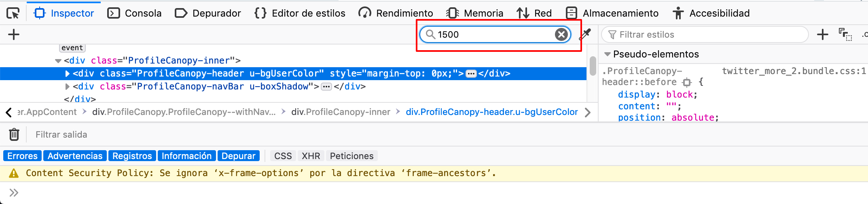868x204 pixels.
Task: Clear the 1500 search field text
Action: 561,34
